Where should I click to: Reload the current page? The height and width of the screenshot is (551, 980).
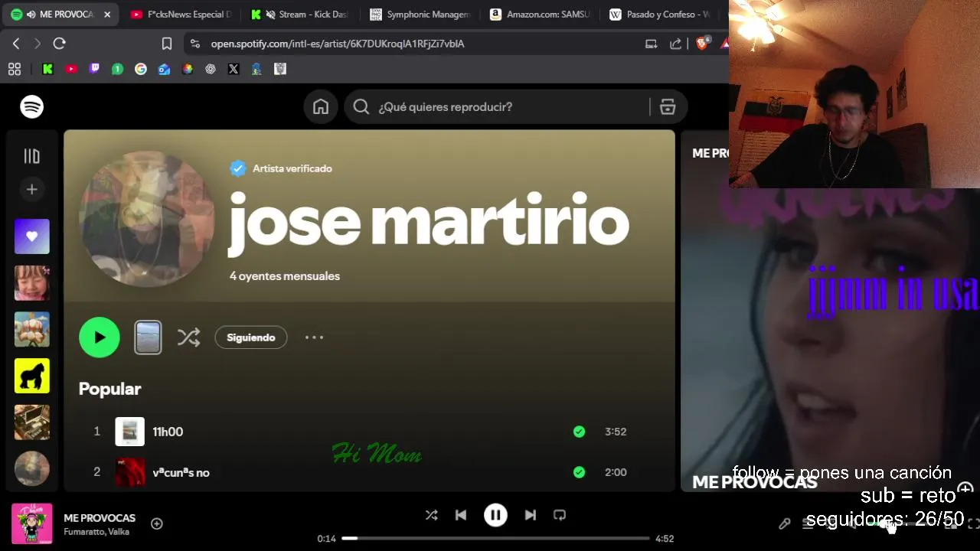(x=59, y=44)
